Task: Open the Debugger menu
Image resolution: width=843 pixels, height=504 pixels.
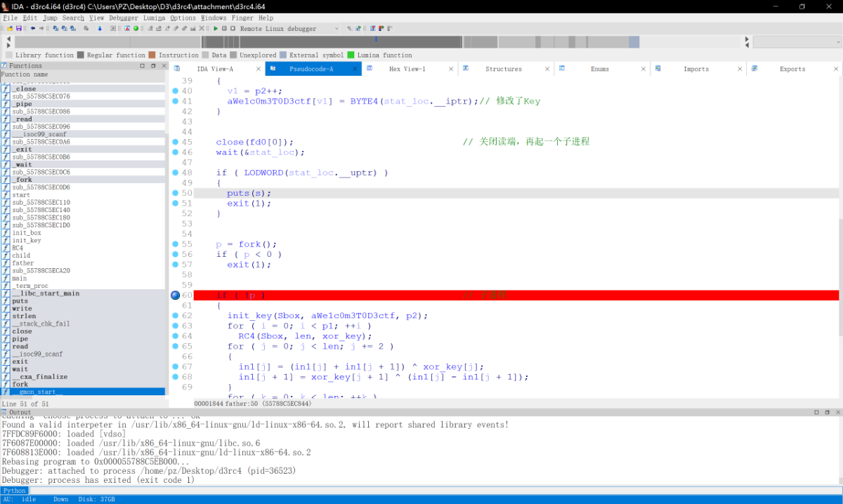Action: tap(124, 18)
